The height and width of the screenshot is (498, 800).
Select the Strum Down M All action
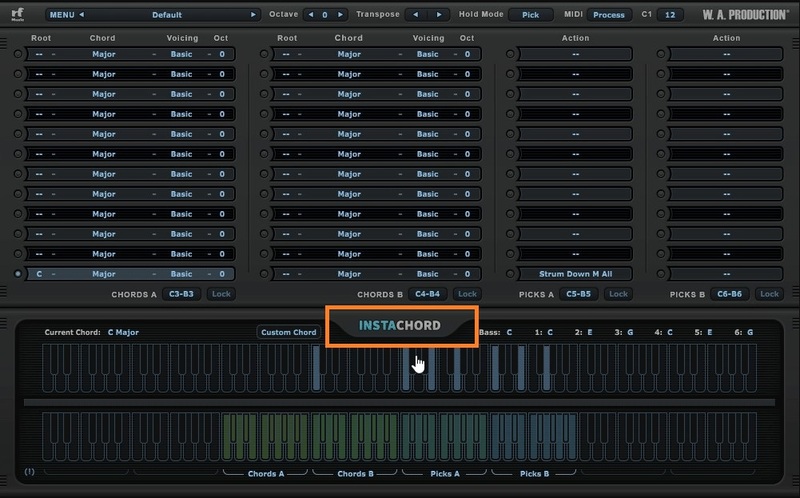tap(575, 274)
